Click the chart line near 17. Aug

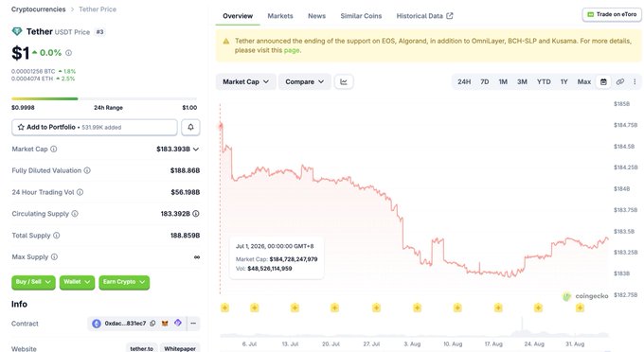(494, 273)
